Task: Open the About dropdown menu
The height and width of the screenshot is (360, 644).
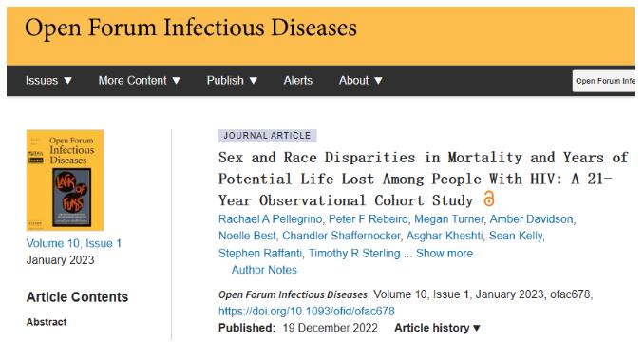Action: pyautogui.click(x=360, y=81)
